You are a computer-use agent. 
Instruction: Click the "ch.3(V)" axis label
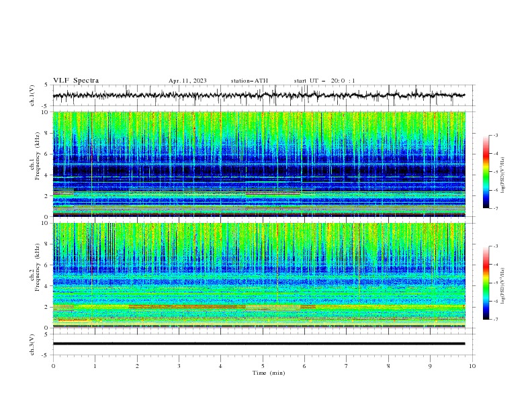[x=32, y=345]
